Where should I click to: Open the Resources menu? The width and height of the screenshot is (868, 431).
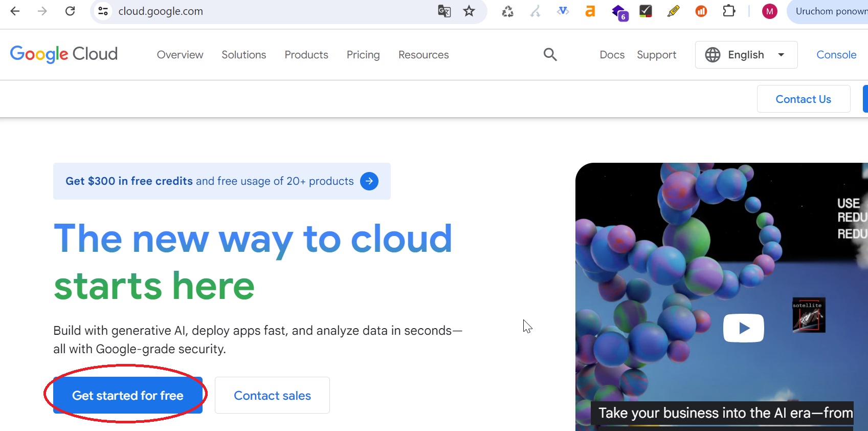424,55
